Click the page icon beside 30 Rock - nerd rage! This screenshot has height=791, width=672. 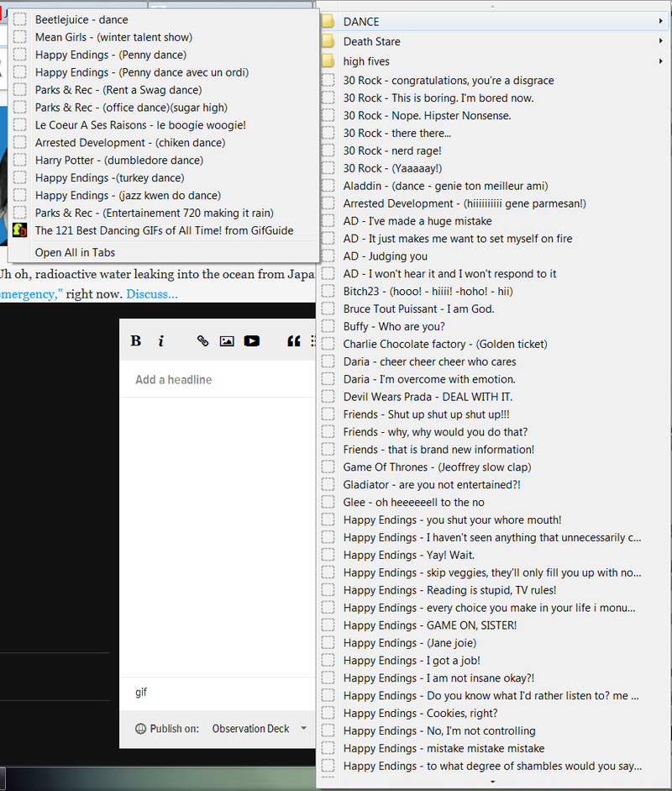(328, 150)
